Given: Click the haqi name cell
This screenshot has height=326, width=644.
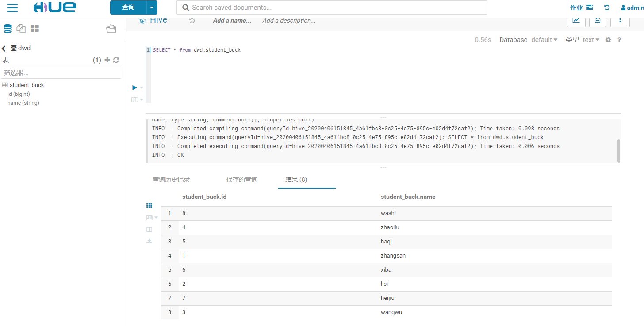Looking at the screenshot, I should click(386, 242).
